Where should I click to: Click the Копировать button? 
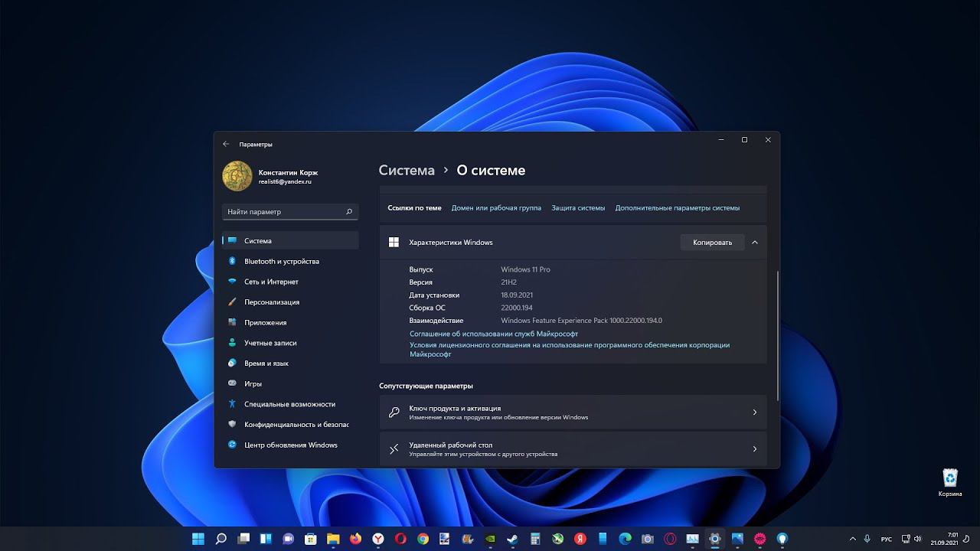click(x=713, y=243)
